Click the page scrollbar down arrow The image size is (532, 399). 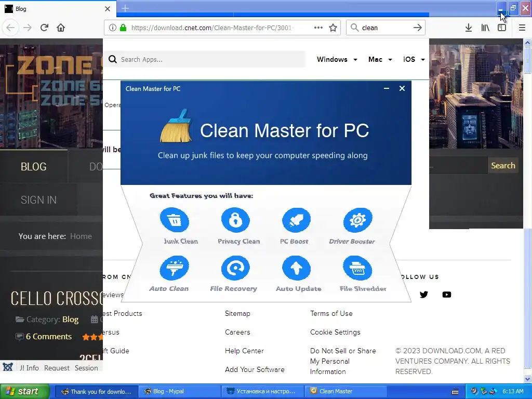click(x=527, y=379)
